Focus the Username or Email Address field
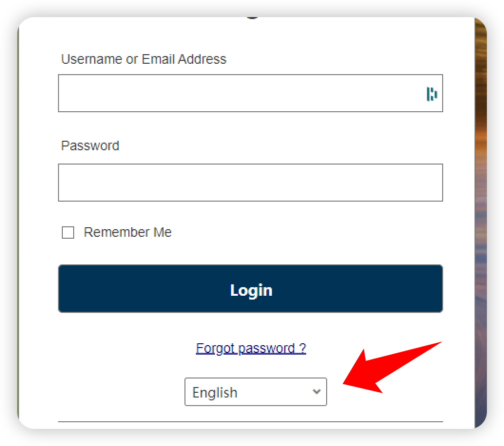Screen dimensions: 504x446 (238, 93)
